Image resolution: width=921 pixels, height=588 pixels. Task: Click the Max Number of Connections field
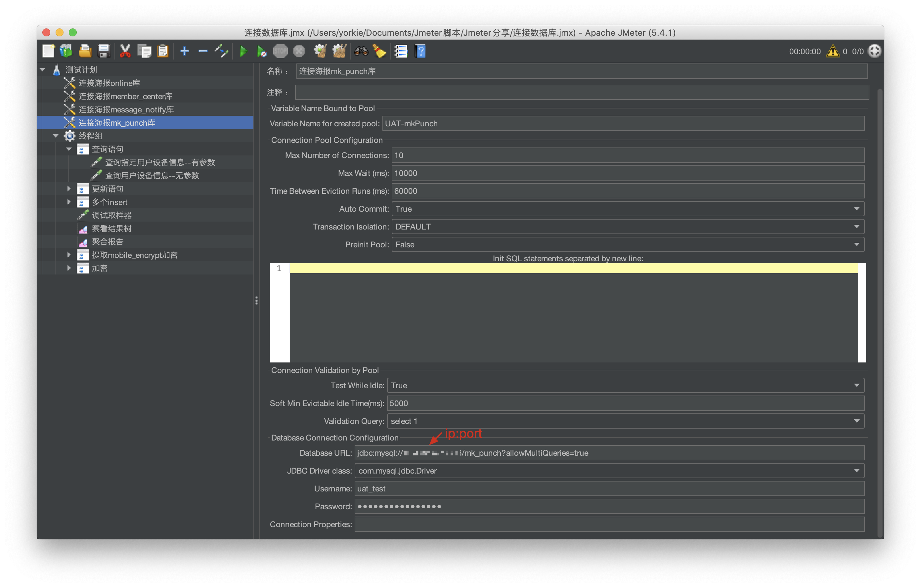[x=627, y=155]
